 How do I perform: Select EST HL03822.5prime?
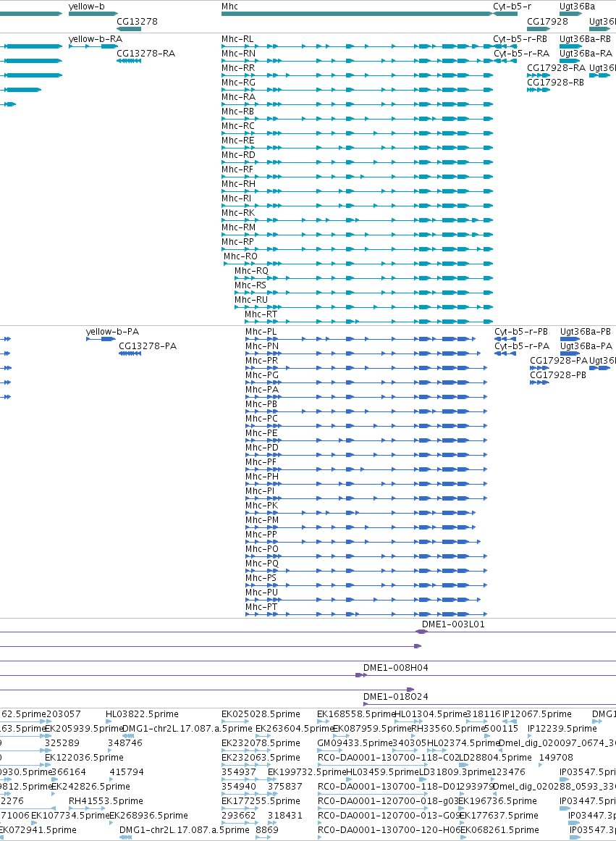[x=142, y=714]
